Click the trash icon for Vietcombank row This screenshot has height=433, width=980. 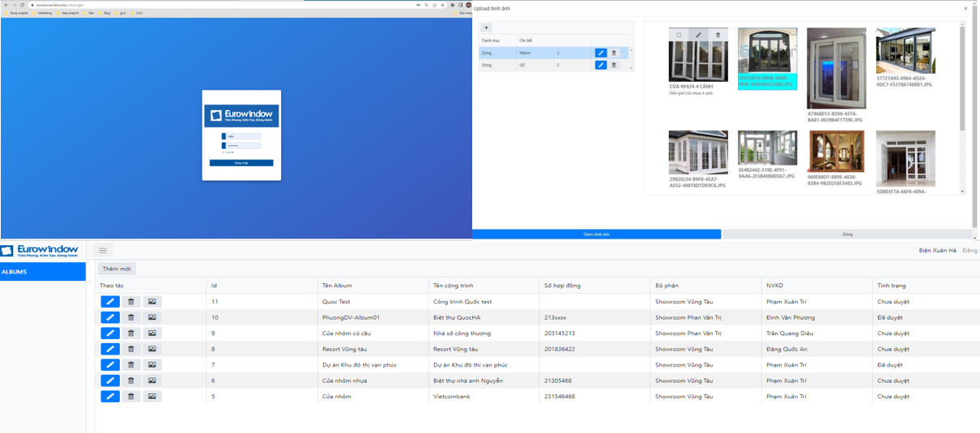pos(131,397)
